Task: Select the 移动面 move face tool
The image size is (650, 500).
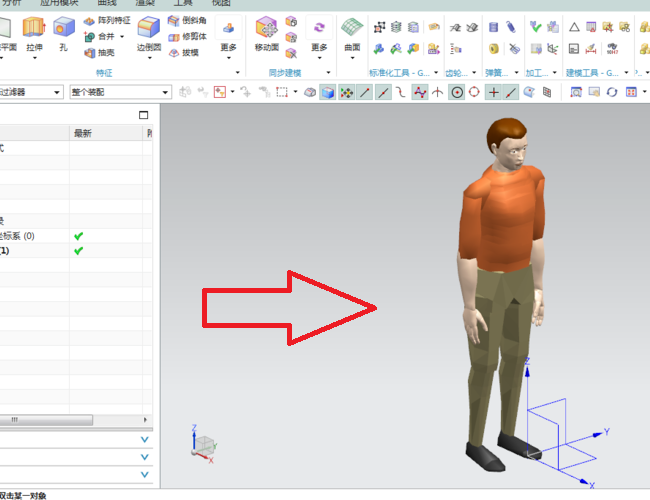Action: 266,35
